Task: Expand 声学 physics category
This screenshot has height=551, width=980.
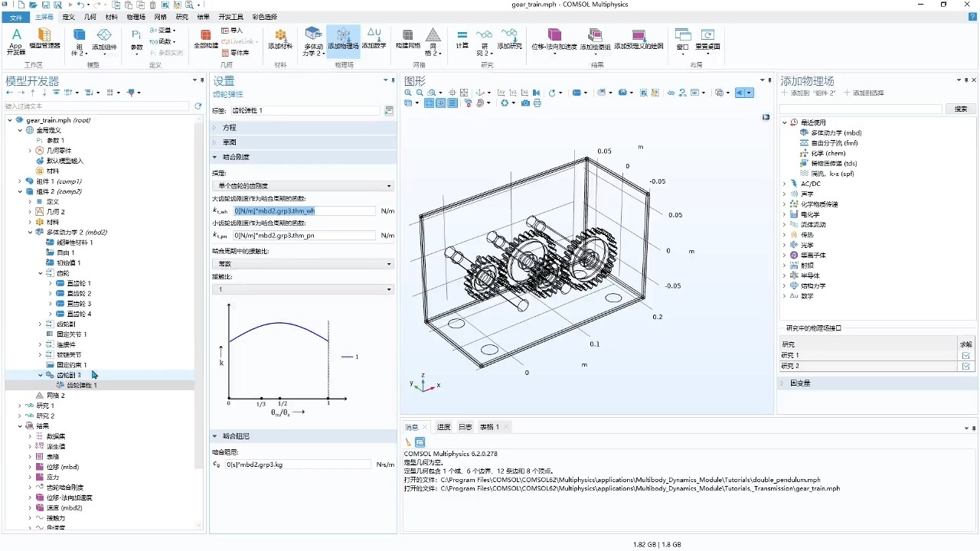Action: tap(785, 194)
